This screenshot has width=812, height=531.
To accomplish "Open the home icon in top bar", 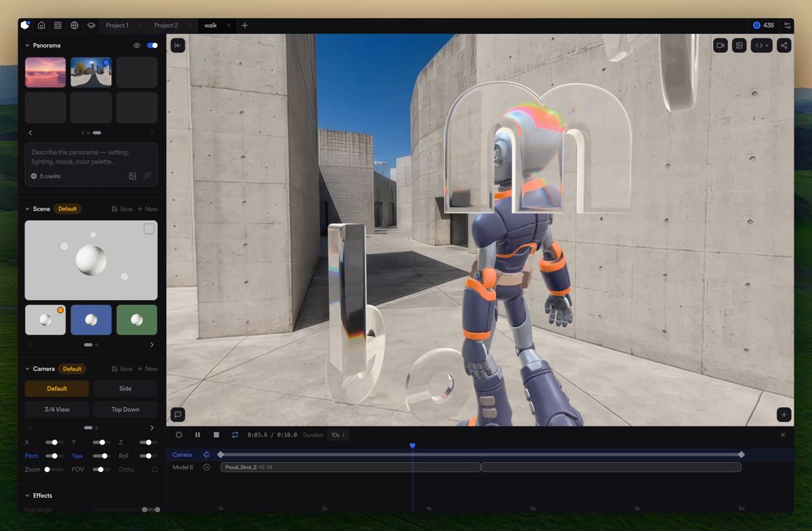I will click(41, 25).
